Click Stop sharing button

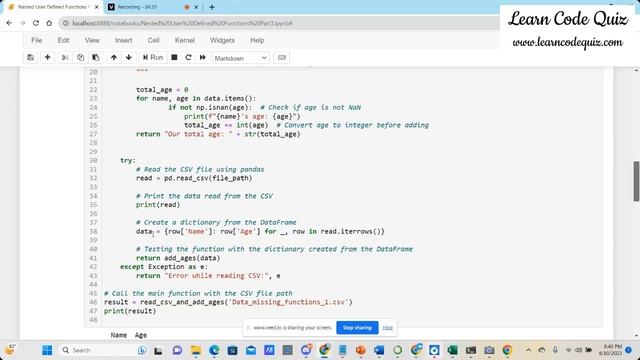pyautogui.click(x=357, y=328)
